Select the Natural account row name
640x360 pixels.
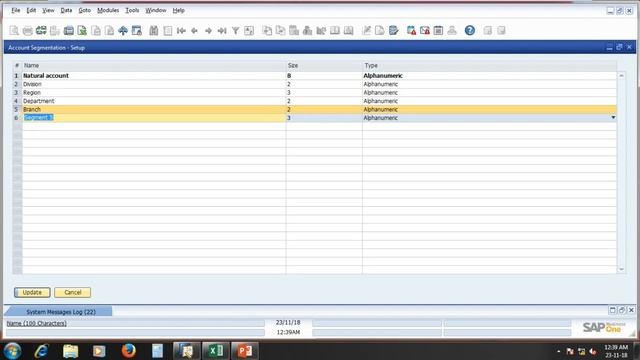click(x=154, y=76)
